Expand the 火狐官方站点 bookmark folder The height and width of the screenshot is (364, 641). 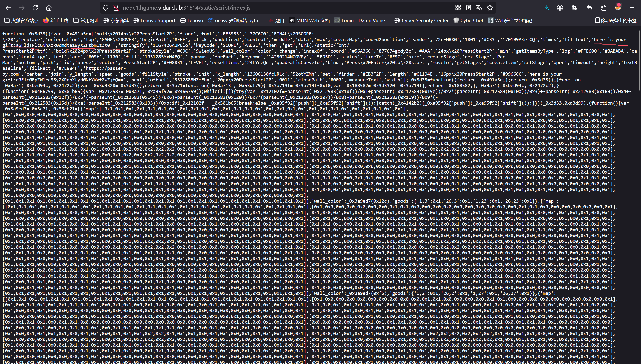tap(21, 20)
